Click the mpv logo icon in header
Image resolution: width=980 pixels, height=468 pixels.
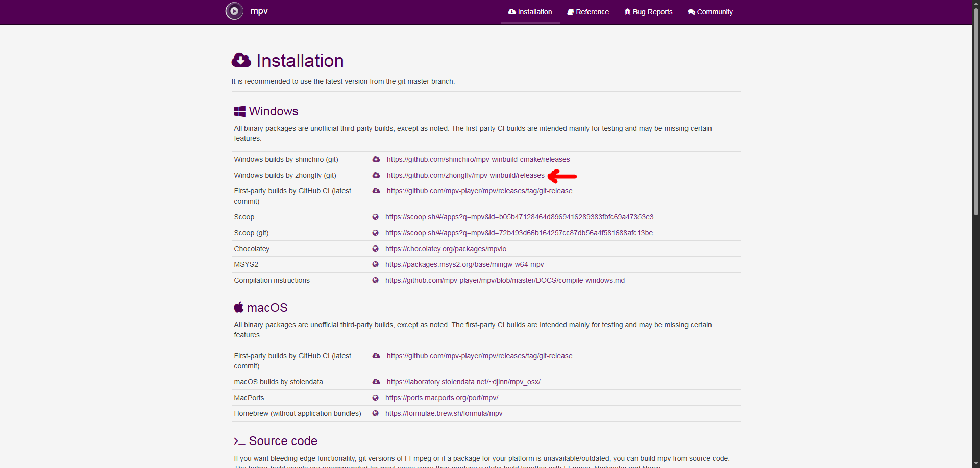(x=234, y=11)
